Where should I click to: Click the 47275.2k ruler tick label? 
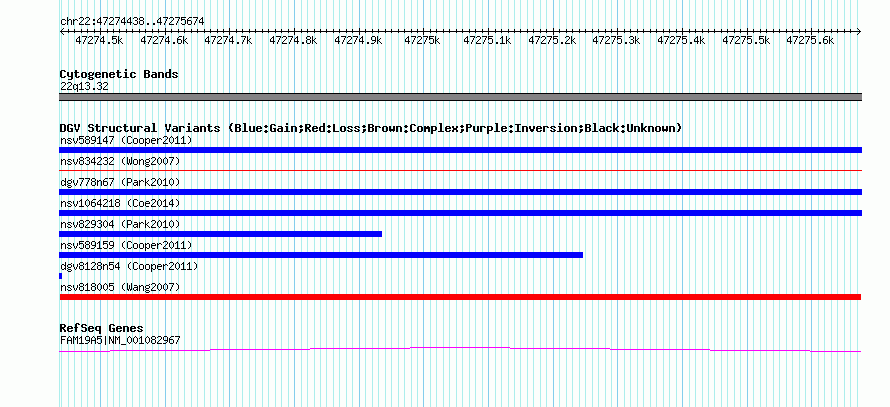[552, 40]
